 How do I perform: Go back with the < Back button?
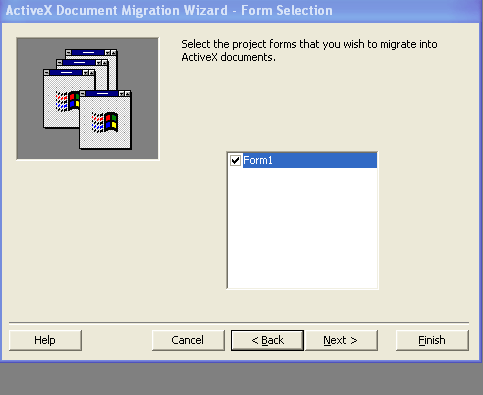click(267, 340)
